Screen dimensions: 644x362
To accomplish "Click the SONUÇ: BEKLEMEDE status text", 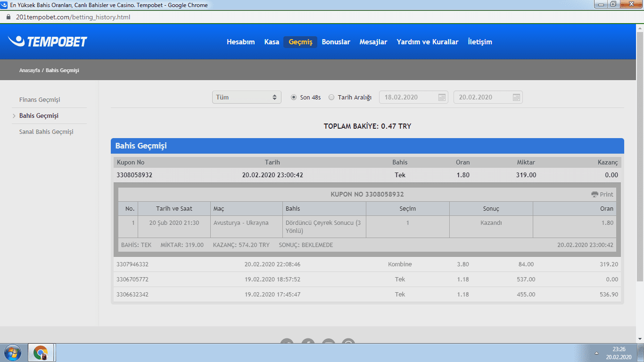I will coord(306,245).
